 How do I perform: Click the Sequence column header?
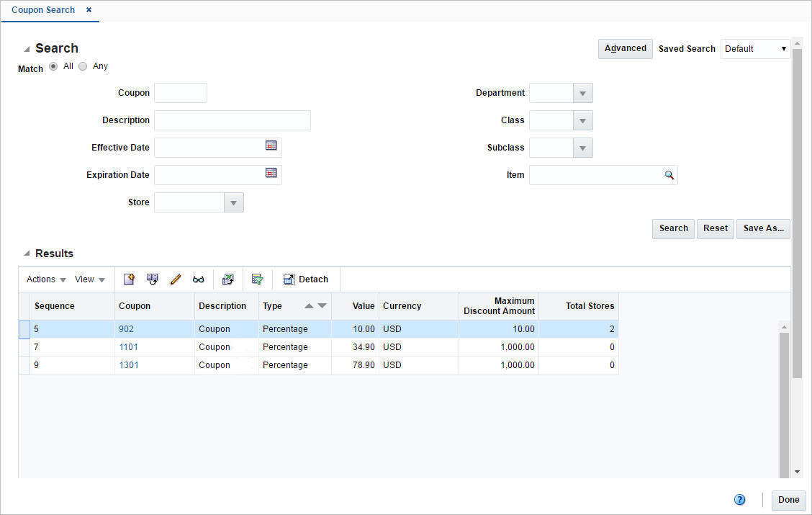coord(72,306)
